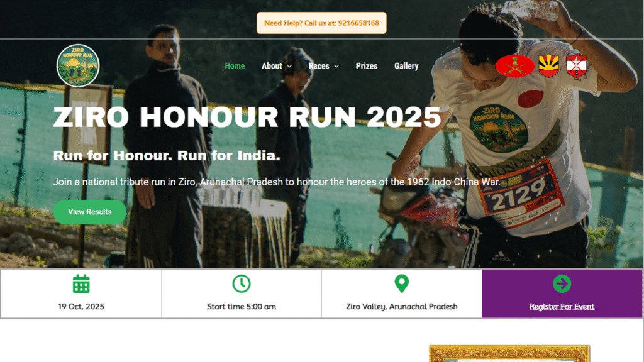Click the View Results button
Viewport: 644px width, 362px height.
(89, 212)
